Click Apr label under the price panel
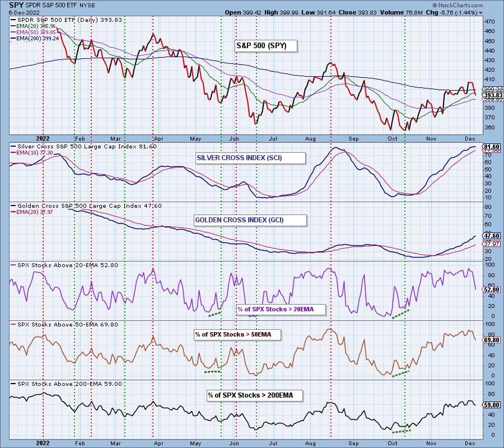 click(158, 139)
